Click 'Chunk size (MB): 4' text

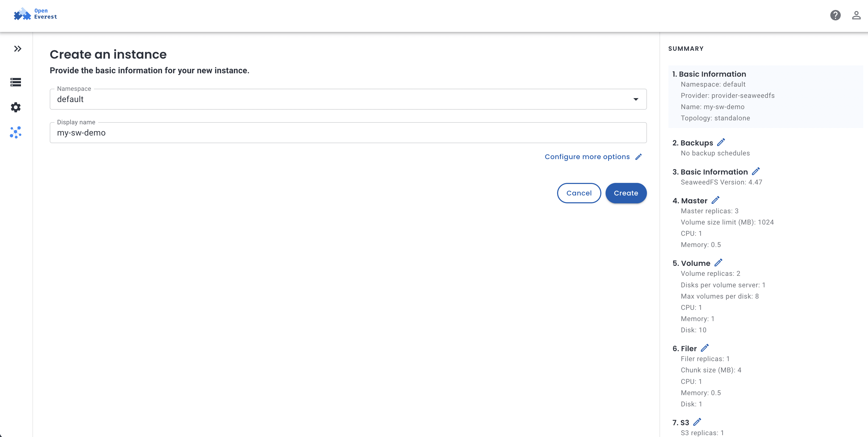pos(711,370)
